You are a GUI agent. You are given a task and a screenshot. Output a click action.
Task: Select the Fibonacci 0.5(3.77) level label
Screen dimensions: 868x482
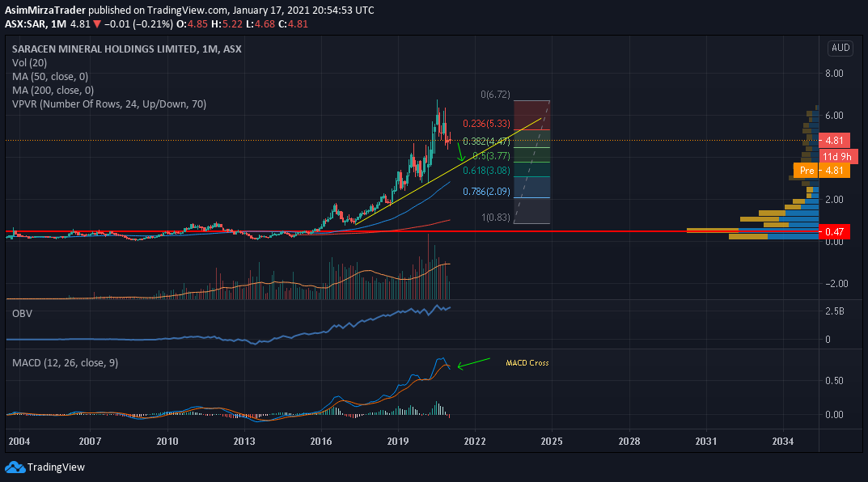[491, 156]
